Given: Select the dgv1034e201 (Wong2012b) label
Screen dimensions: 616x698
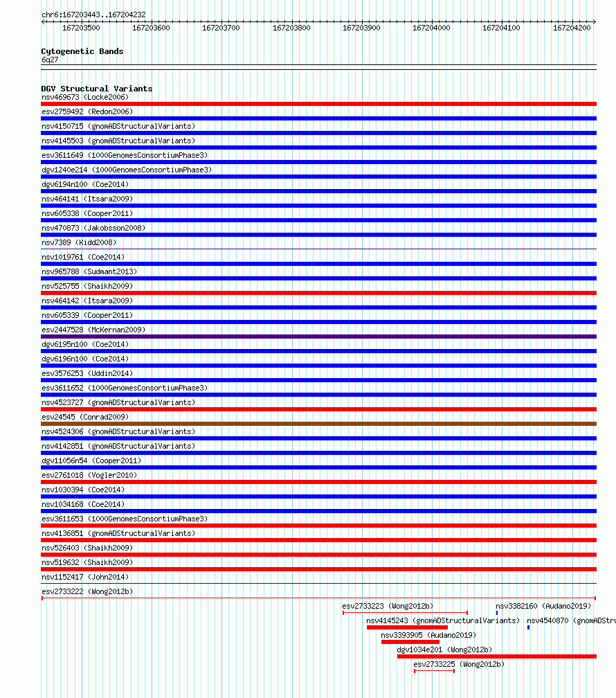Looking at the screenshot, I should (444, 650).
